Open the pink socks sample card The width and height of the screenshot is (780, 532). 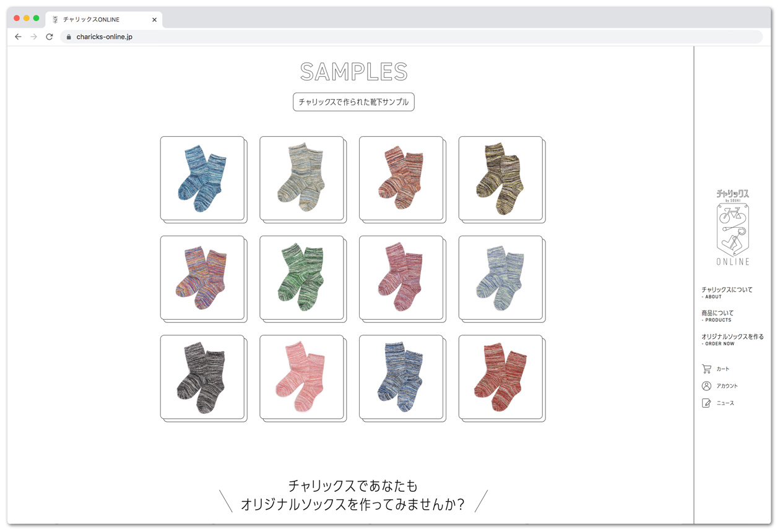(302, 377)
